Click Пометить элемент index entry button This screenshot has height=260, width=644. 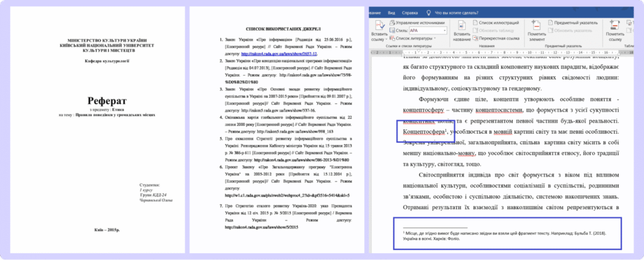[x=536, y=31]
